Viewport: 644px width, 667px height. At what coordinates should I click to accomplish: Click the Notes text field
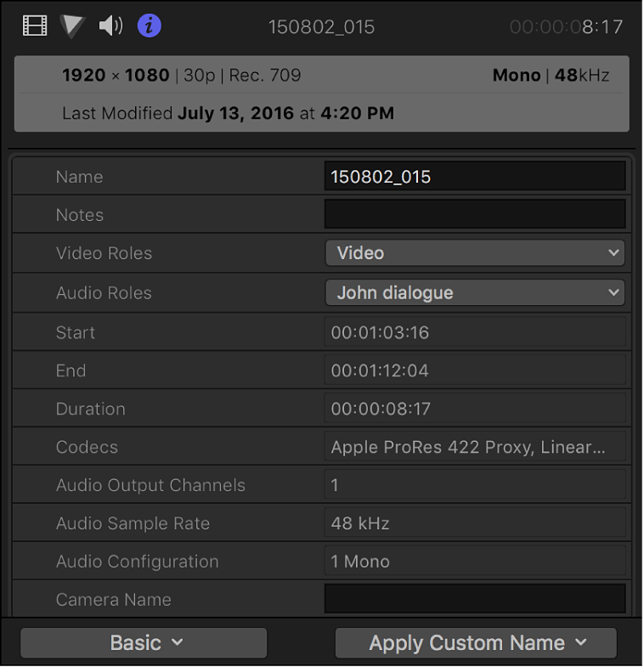[x=475, y=215]
